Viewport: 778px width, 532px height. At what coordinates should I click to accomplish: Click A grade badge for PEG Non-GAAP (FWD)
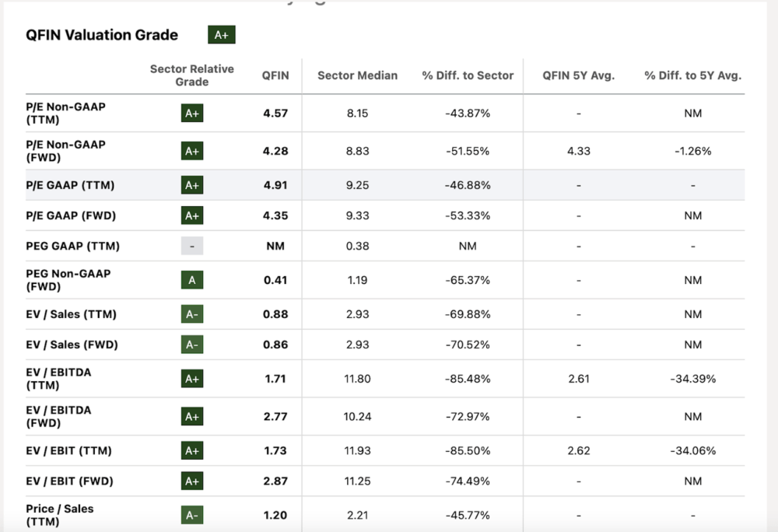(x=192, y=280)
